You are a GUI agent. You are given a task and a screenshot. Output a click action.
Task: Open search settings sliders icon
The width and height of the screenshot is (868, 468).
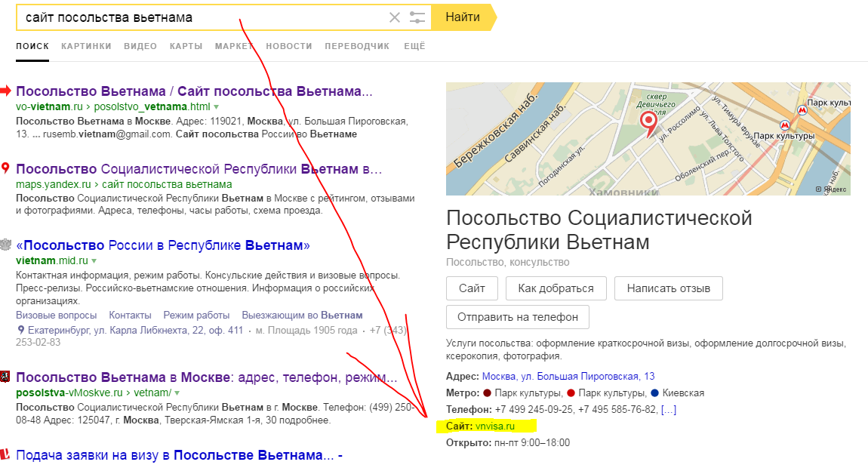417,17
